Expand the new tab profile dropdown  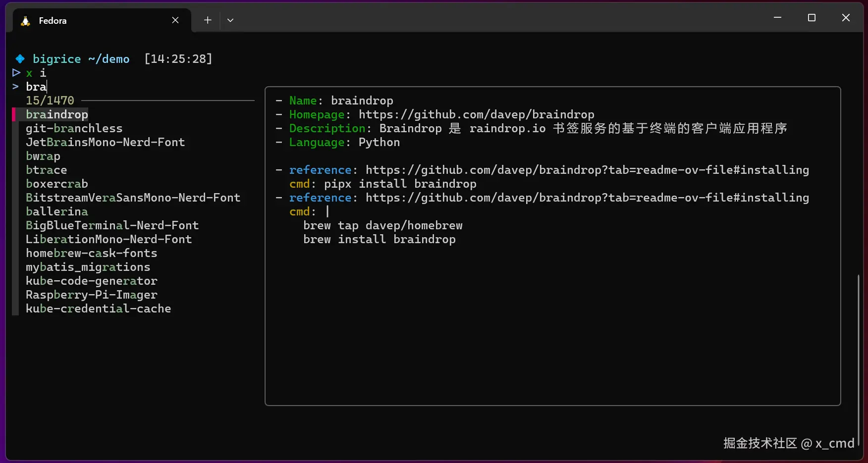(230, 20)
